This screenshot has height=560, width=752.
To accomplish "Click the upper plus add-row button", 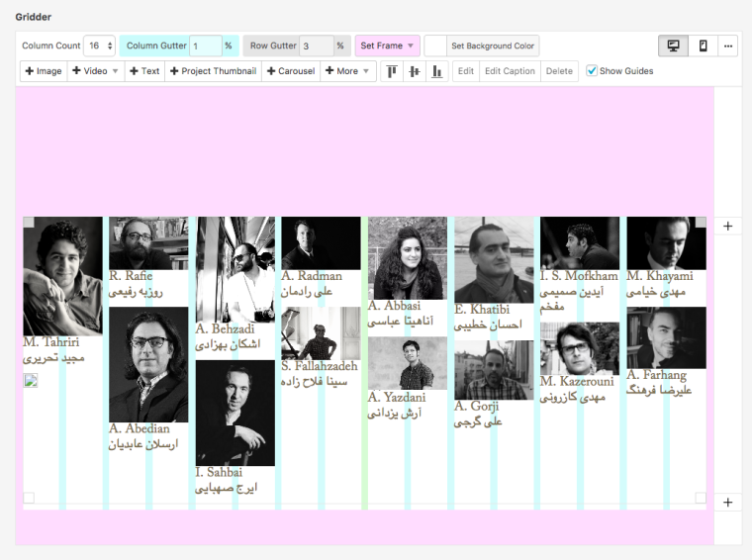I will (x=727, y=226).
